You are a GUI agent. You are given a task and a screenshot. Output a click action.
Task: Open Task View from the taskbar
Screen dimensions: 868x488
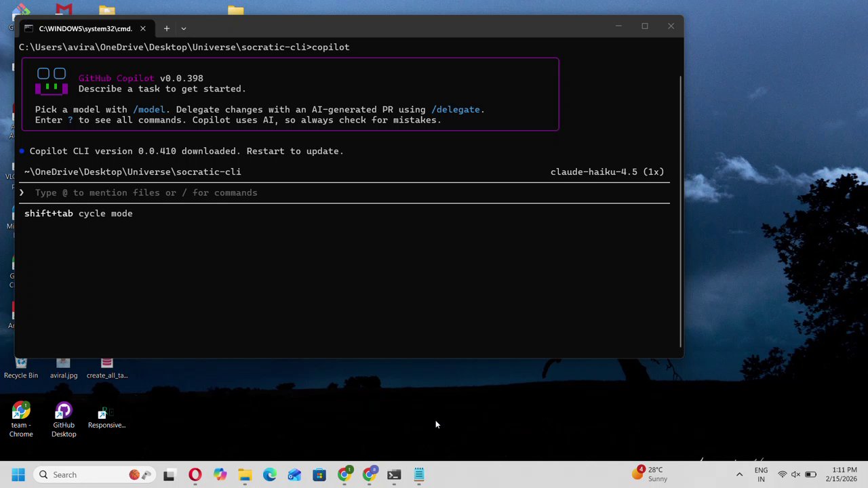pyautogui.click(x=169, y=474)
